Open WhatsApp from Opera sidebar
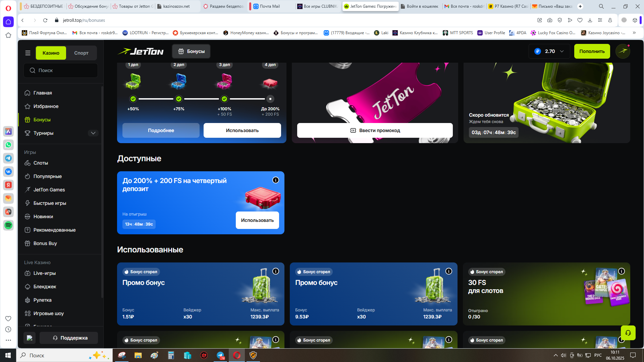 pos(8,145)
